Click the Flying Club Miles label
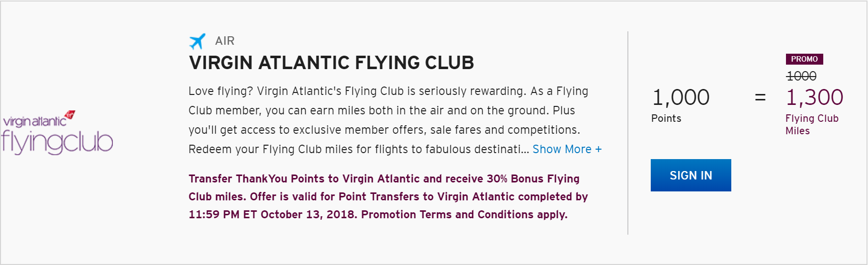Image resolution: width=868 pixels, height=265 pixels. (812, 124)
